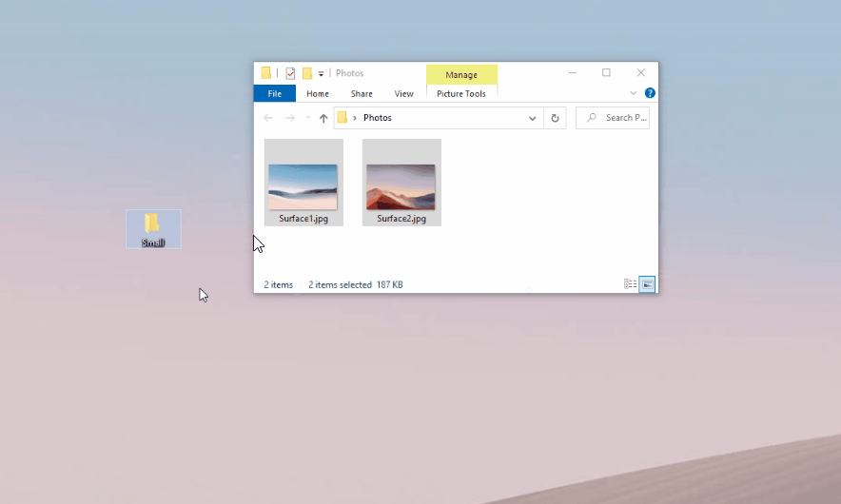
Task: Click the Small folder label
Action: (153, 242)
